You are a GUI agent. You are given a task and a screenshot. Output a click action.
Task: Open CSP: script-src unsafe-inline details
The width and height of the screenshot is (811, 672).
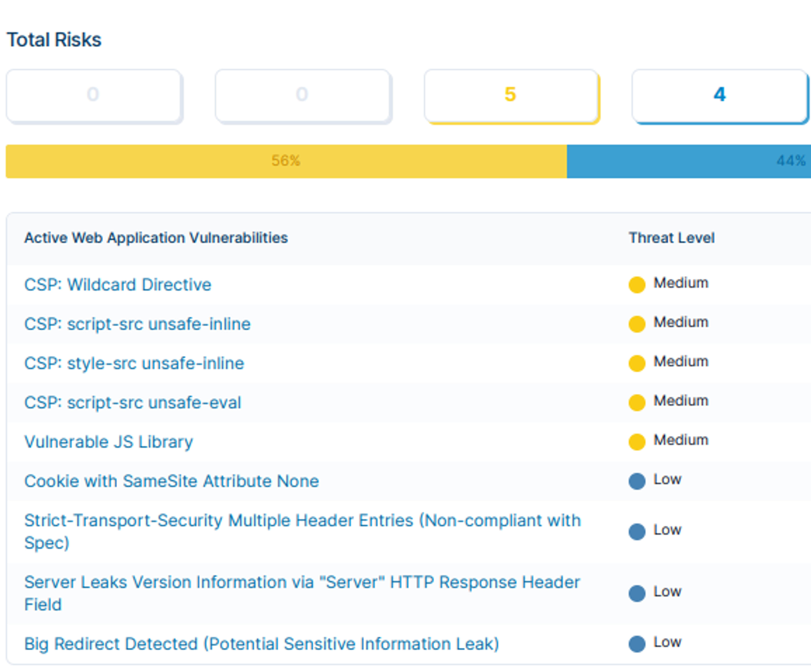click(137, 324)
